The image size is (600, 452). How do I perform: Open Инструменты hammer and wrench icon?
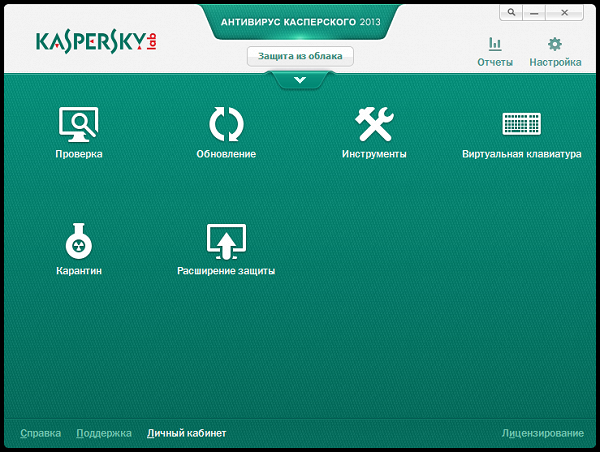click(x=374, y=124)
